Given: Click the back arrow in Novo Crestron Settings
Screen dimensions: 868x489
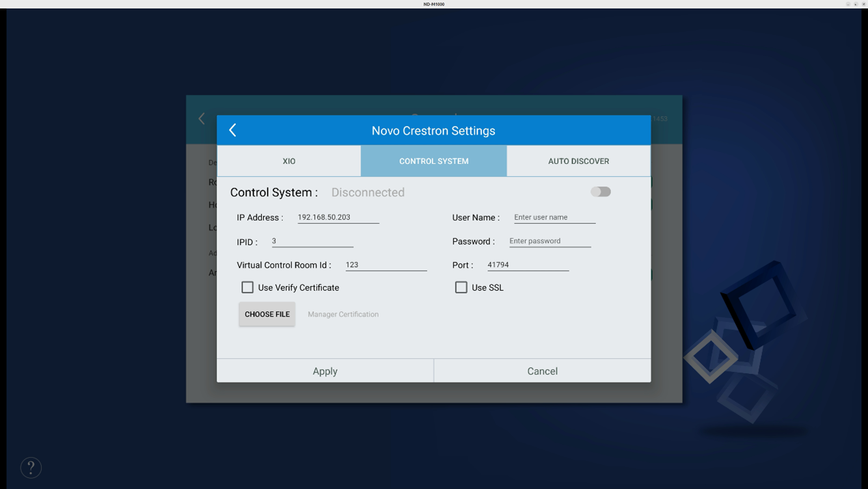Looking at the screenshot, I should tap(233, 130).
